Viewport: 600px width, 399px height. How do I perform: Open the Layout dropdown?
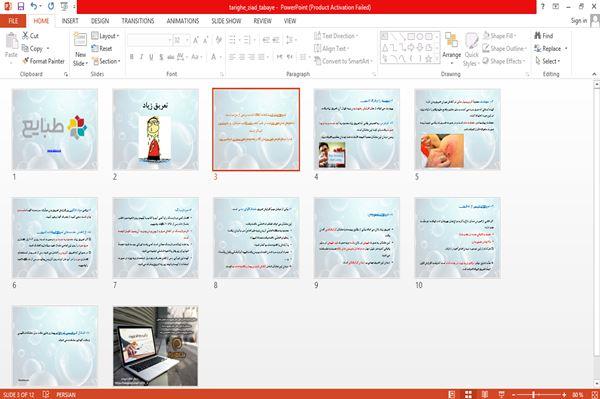(106, 36)
